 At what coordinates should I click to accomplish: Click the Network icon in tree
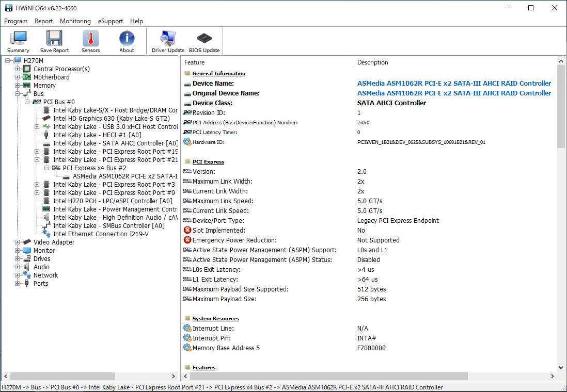tap(27, 275)
